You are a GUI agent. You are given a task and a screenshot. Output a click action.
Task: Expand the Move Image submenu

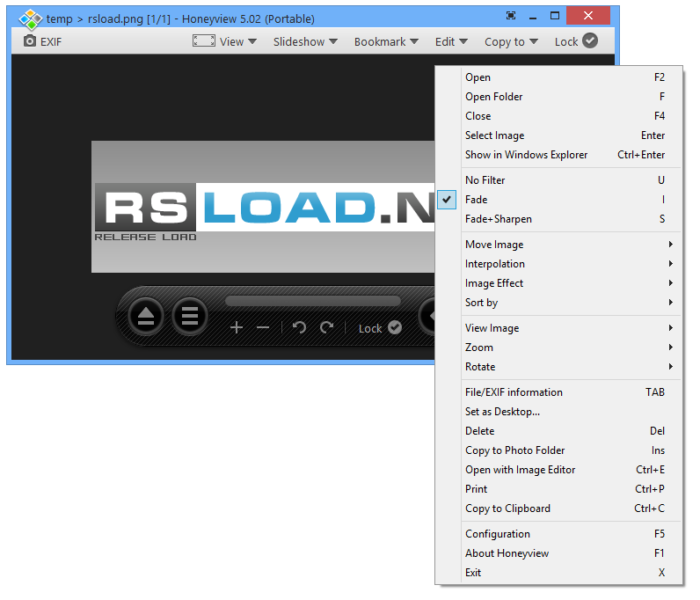pos(559,245)
